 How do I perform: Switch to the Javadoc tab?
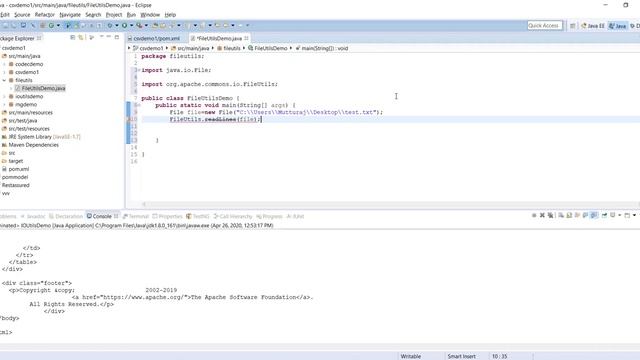(x=33, y=216)
